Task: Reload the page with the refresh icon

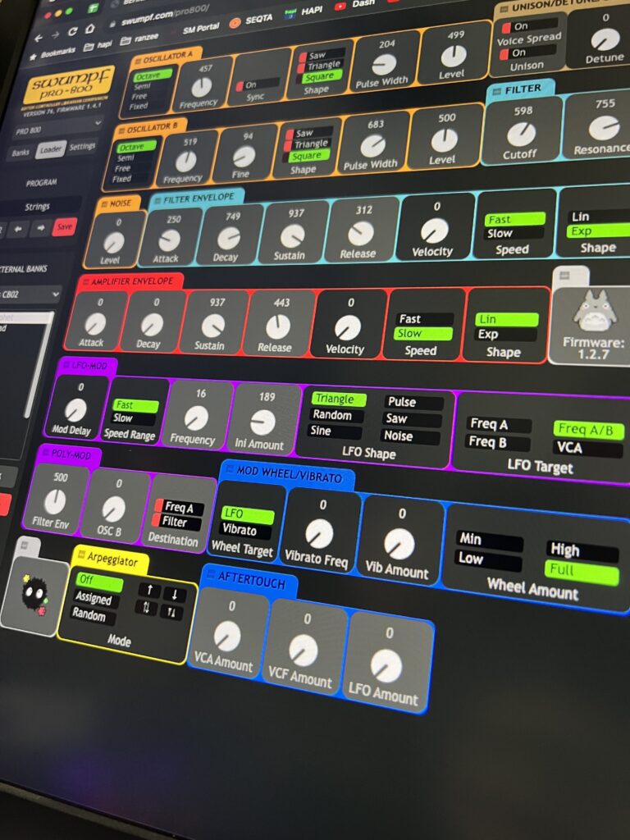Action: pyautogui.click(x=72, y=32)
